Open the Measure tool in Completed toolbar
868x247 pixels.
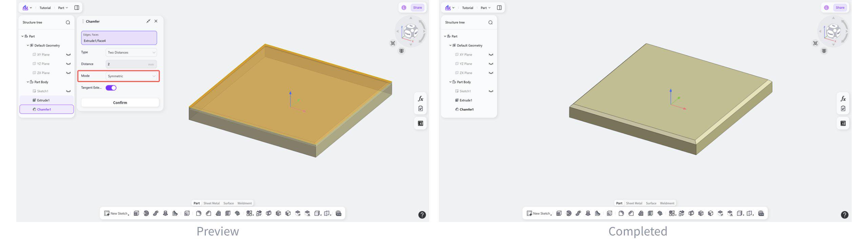coord(761,213)
